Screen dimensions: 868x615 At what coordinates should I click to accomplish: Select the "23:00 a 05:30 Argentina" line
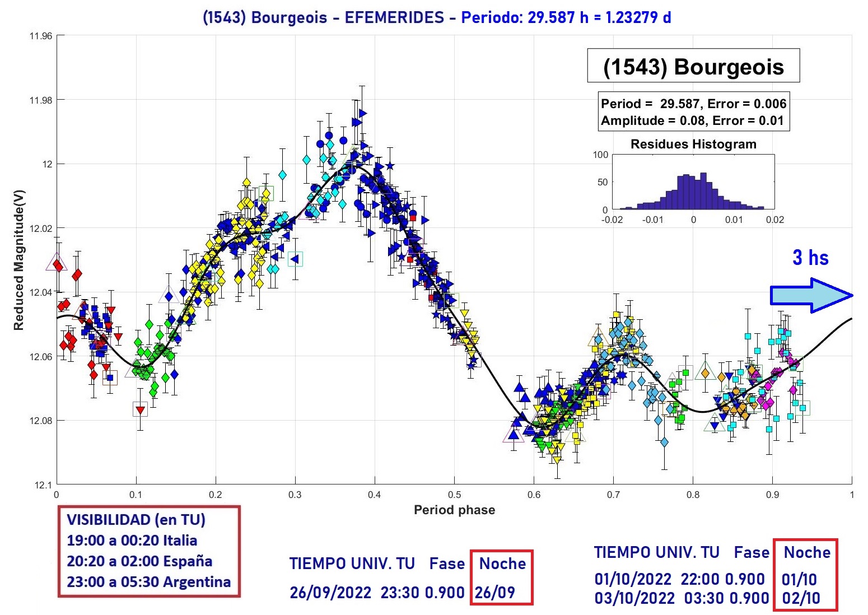(x=148, y=582)
